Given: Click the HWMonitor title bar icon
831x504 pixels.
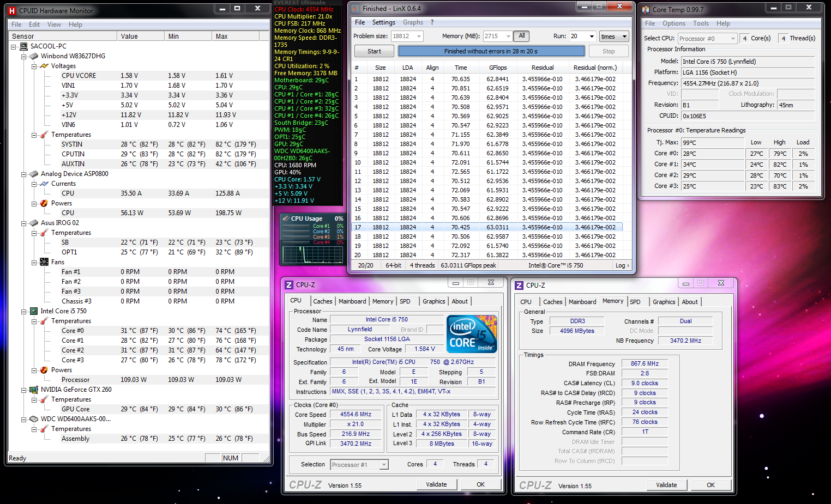Looking at the screenshot, I should tap(12, 10).
